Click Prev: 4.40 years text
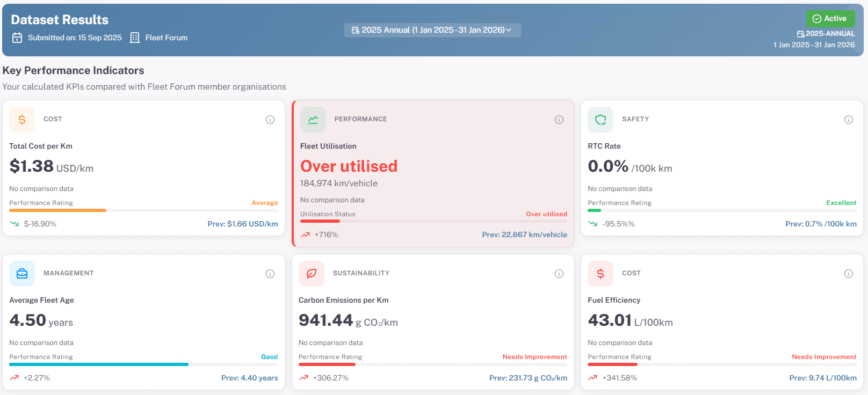Image resolution: width=868 pixels, height=395 pixels. click(x=250, y=378)
